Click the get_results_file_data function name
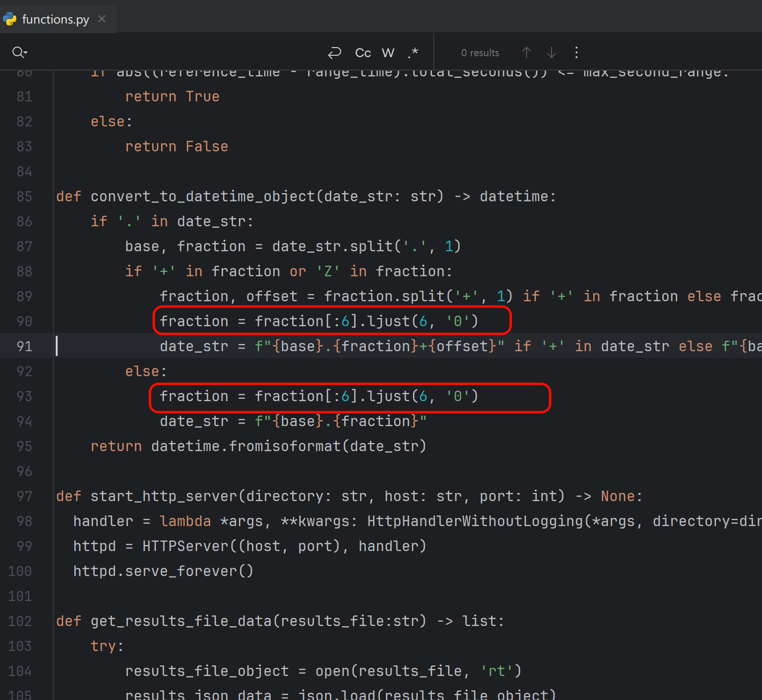The image size is (762, 700). 181,621
